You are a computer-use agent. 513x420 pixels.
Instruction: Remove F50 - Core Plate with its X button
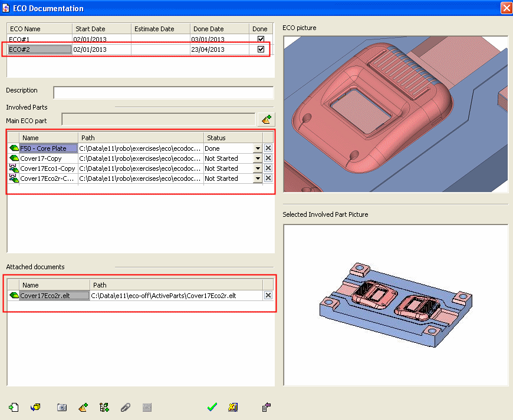[268, 148]
